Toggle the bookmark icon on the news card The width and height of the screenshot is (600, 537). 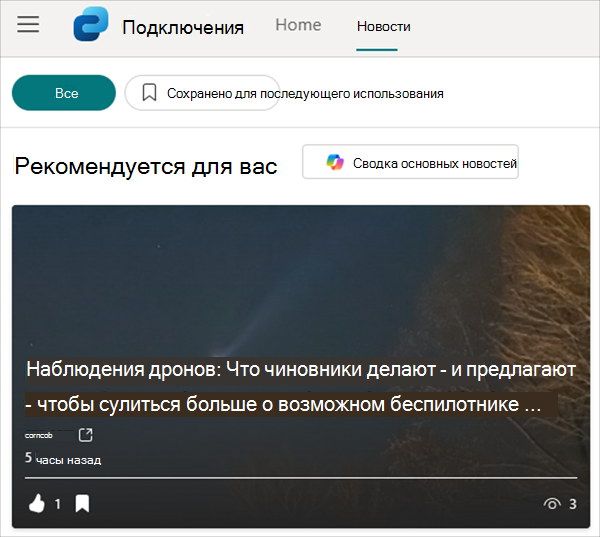[82, 503]
